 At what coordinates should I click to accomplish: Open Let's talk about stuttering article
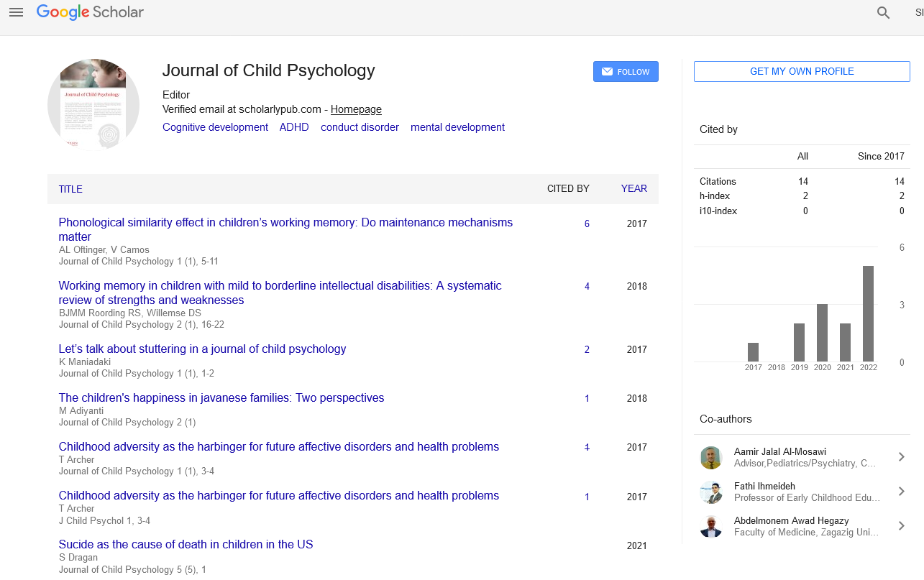[202, 349]
